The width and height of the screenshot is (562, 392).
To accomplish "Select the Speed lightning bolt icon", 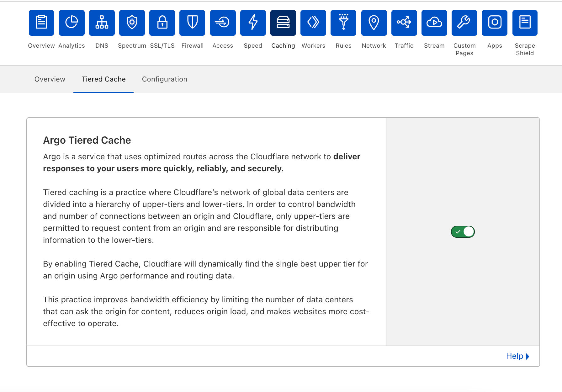I will coord(253,23).
